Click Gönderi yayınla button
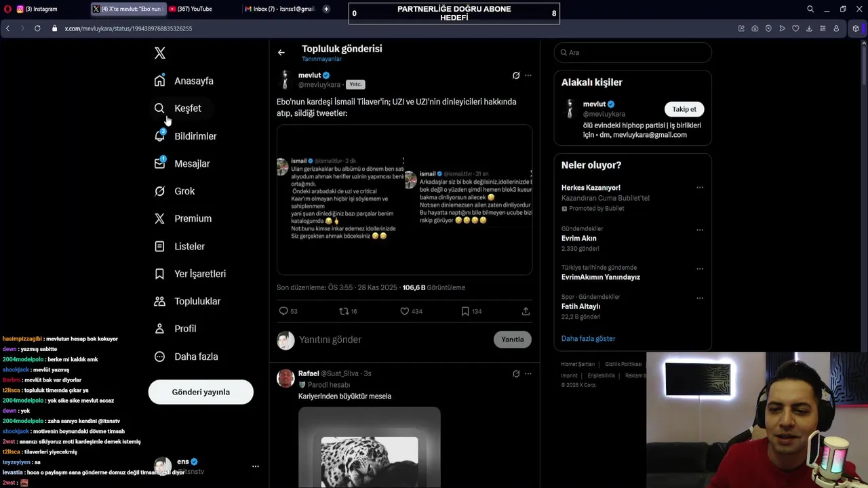 click(x=201, y=392)
